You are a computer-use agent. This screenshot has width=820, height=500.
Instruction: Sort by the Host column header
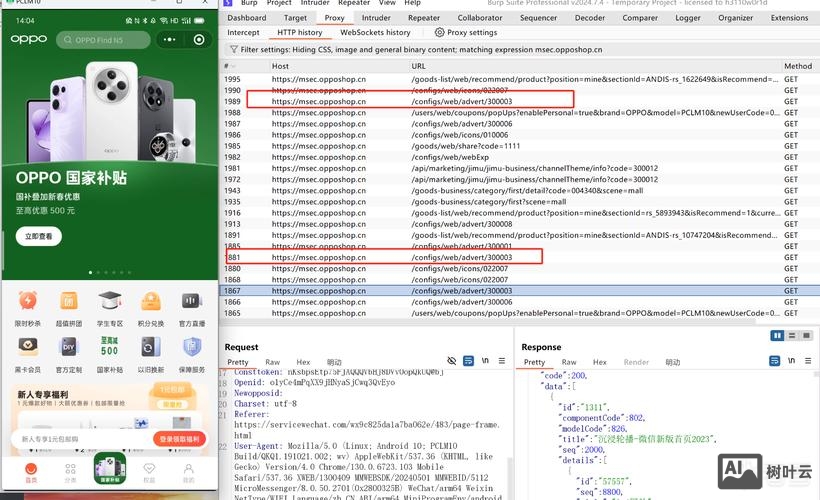point(281,66)
